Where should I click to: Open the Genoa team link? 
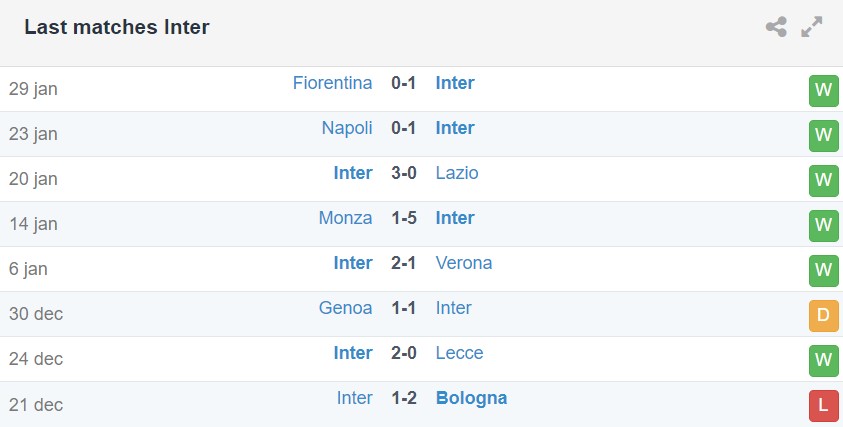click(345, 308)
